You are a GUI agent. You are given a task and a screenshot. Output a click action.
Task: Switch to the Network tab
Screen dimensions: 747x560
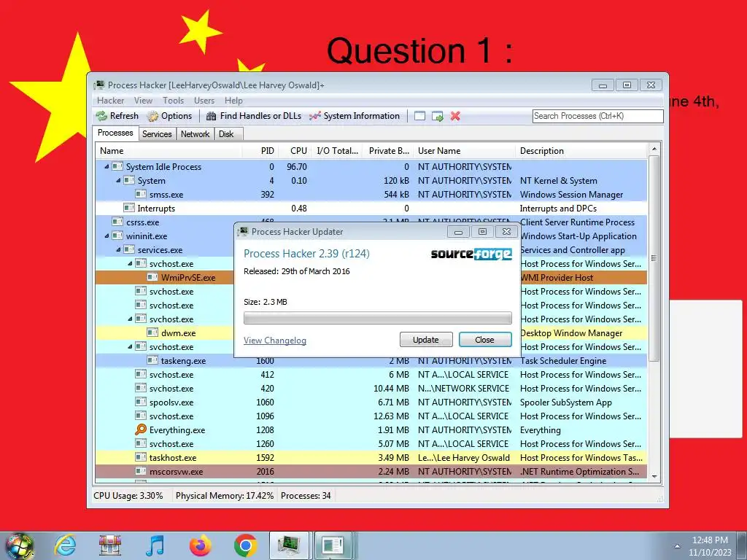(x=195, y=134)
